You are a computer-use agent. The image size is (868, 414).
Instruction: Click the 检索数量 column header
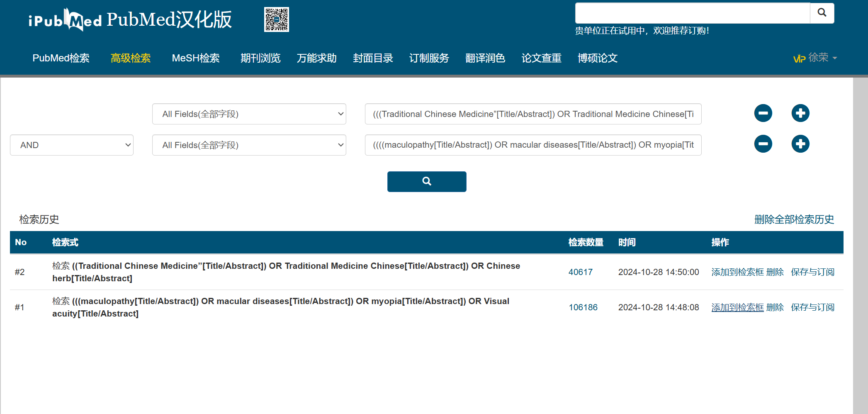click(586, 242)
